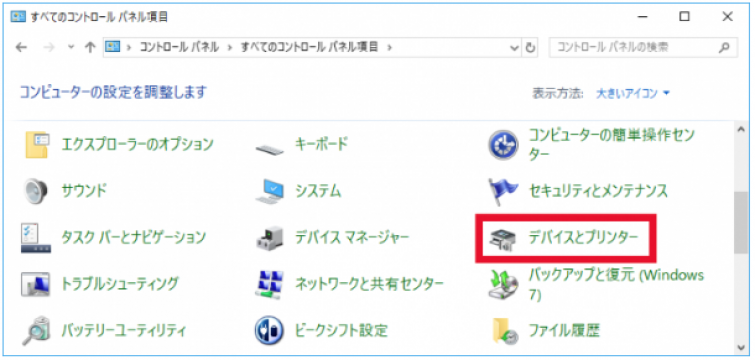Open recent locations dropdown arrow
The image size is (755, 360).
pos(71,47)
